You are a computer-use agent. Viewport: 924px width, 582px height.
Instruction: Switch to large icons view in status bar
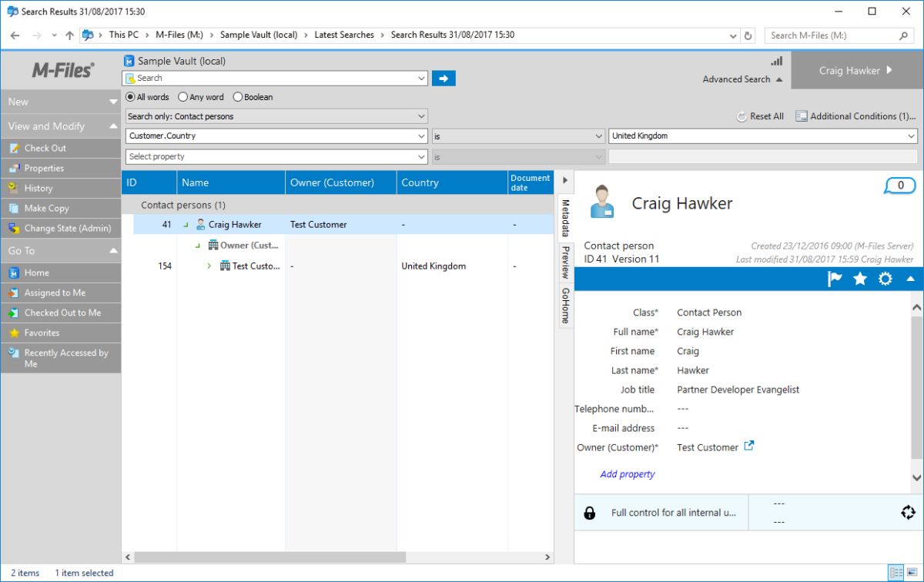point(912,572)
